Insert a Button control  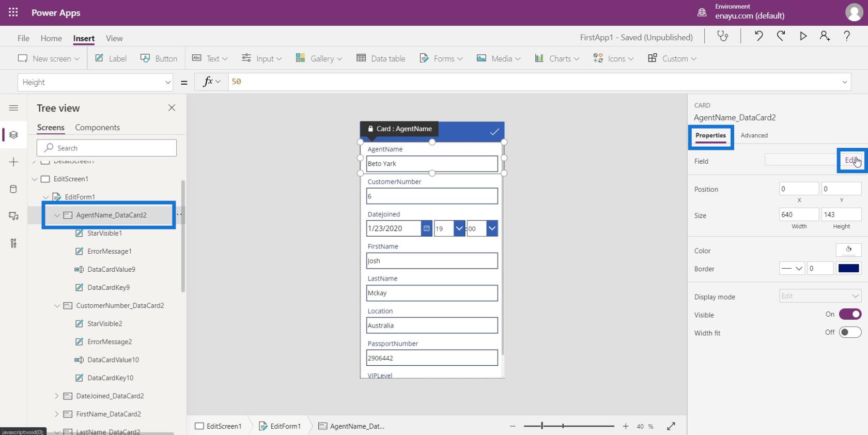pos(159,58)
